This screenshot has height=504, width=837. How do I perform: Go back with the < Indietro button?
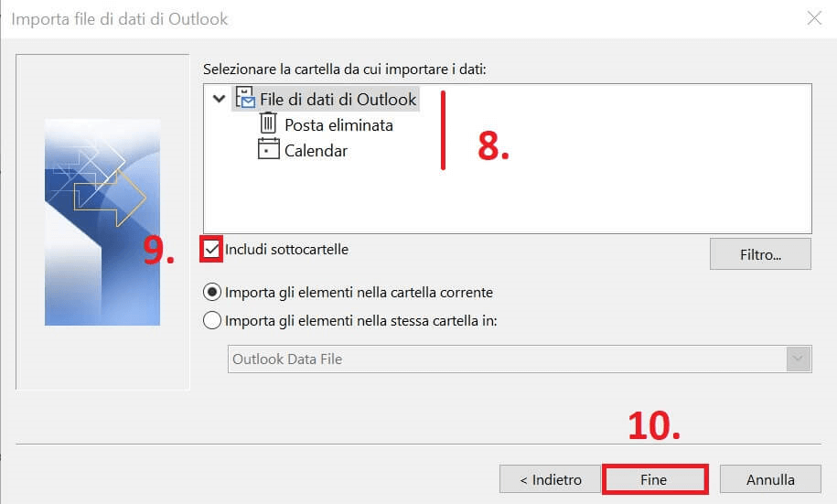pos(550,479)
